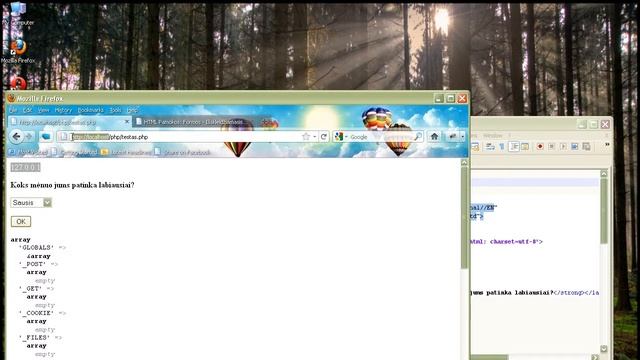The image size is (640, 360).
Task: Maximize the Firefox window
Action: pyautogui.click(x=450, y=98)
